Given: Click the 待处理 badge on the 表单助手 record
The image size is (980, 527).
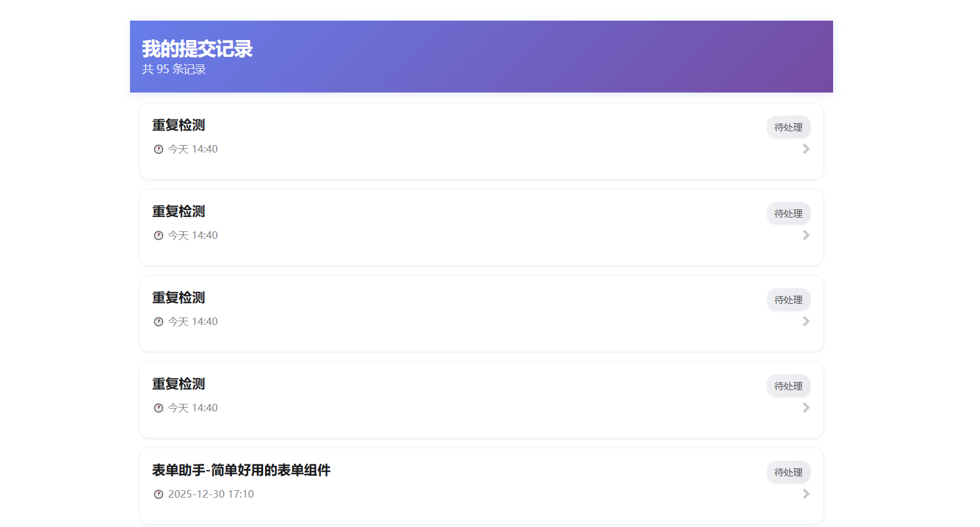Looking at the screenshot, I should 788,473.
